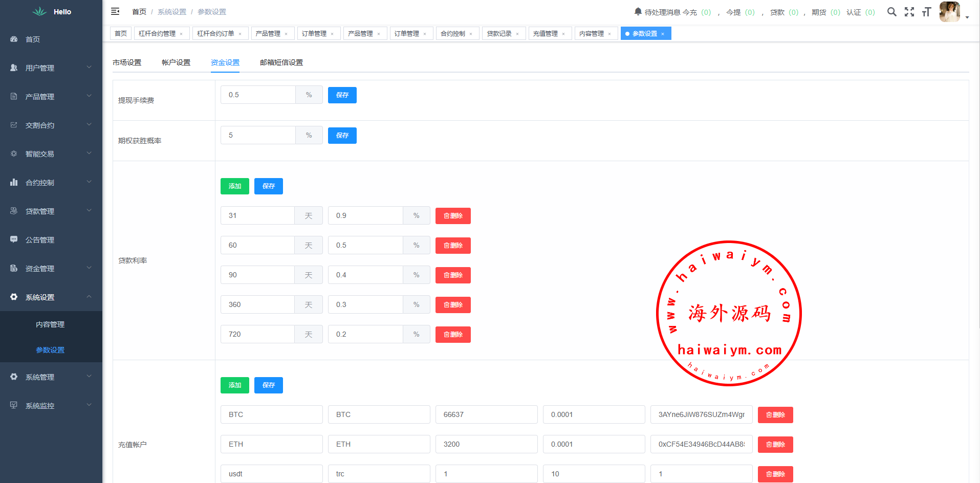Image resolution: width=980 pixels, height=483 pixels.
Task: Edit the 提现手续费 percentage field
Action: tap(258, 95)
